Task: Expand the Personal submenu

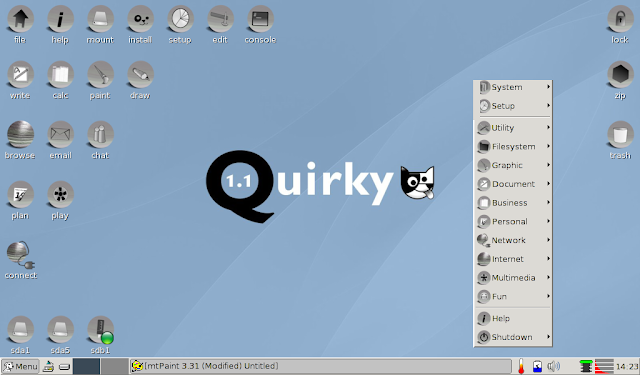Action: tap(513, 222)
